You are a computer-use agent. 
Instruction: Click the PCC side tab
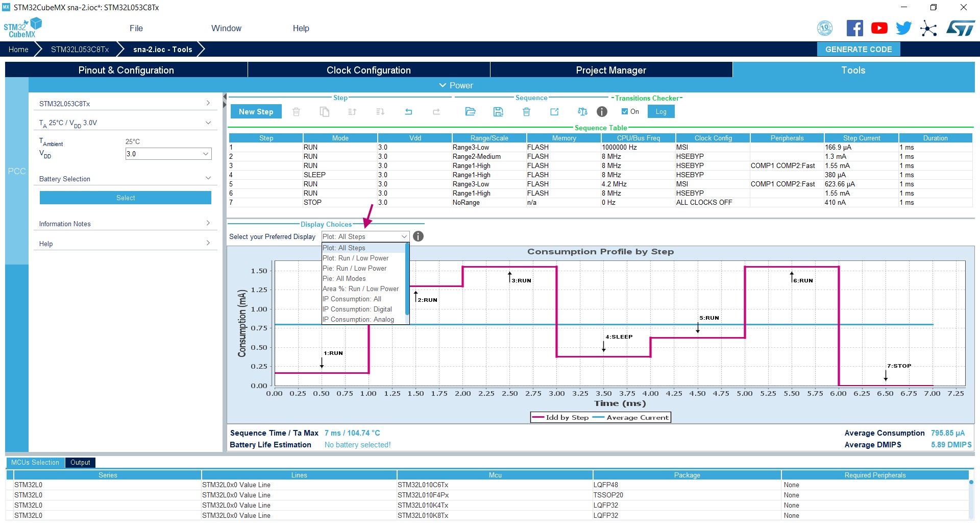[17, 171]
